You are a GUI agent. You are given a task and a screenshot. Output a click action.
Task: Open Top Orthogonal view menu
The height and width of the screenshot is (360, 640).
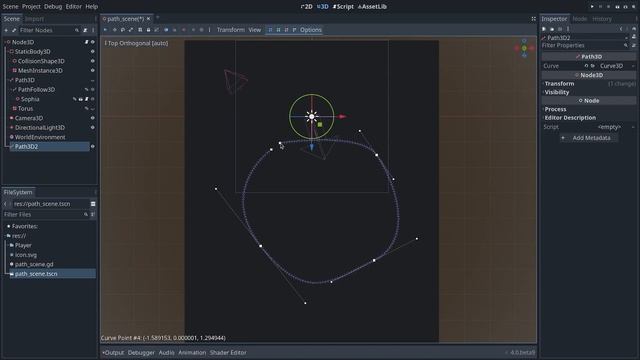coord(137,43)
